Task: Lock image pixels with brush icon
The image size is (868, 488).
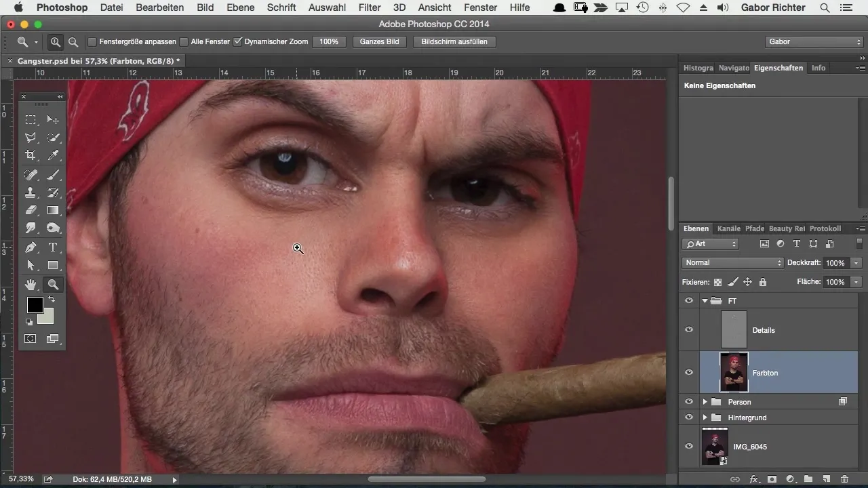Action: [732, 282]
